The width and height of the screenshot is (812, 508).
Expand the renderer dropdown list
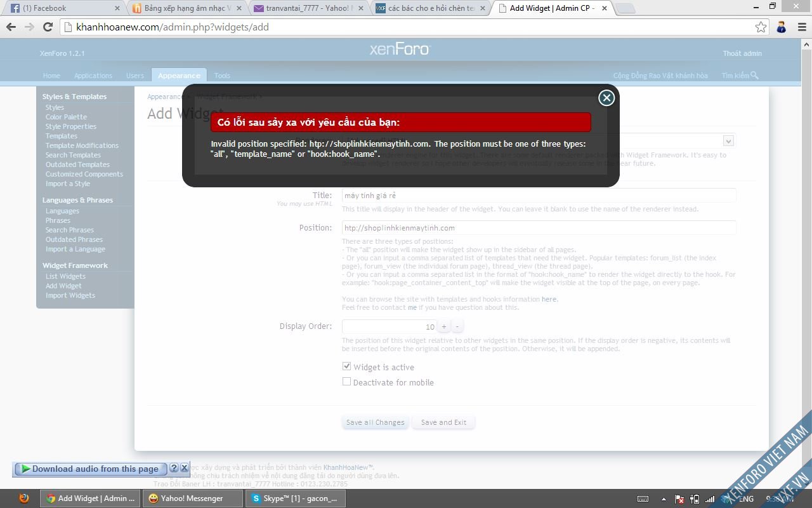728,140
